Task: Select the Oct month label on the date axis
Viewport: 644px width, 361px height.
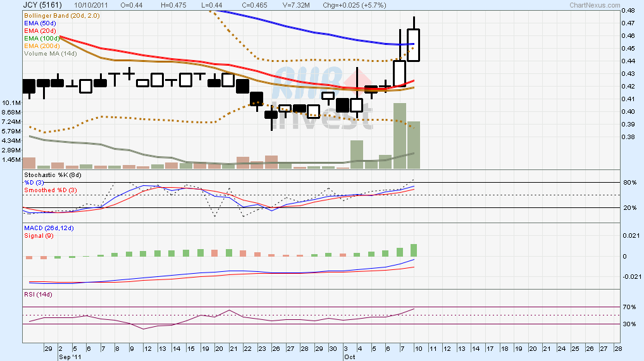Action: point(349,357)
